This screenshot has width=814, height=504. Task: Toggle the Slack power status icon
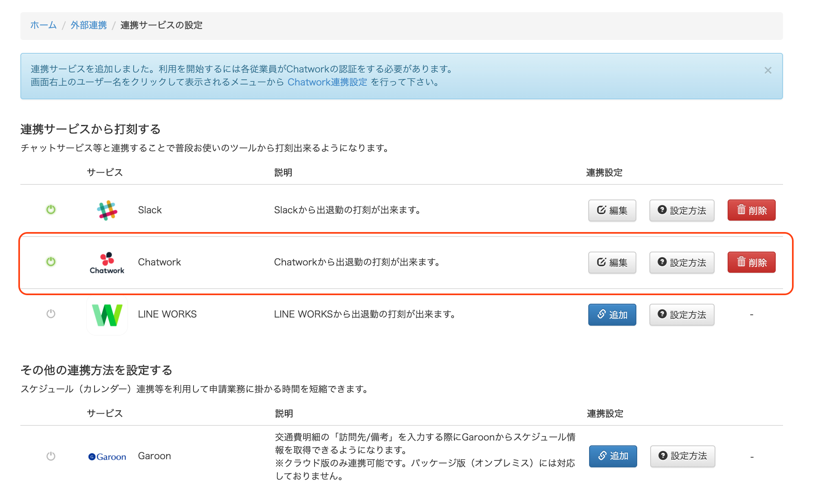coord(51,210)
